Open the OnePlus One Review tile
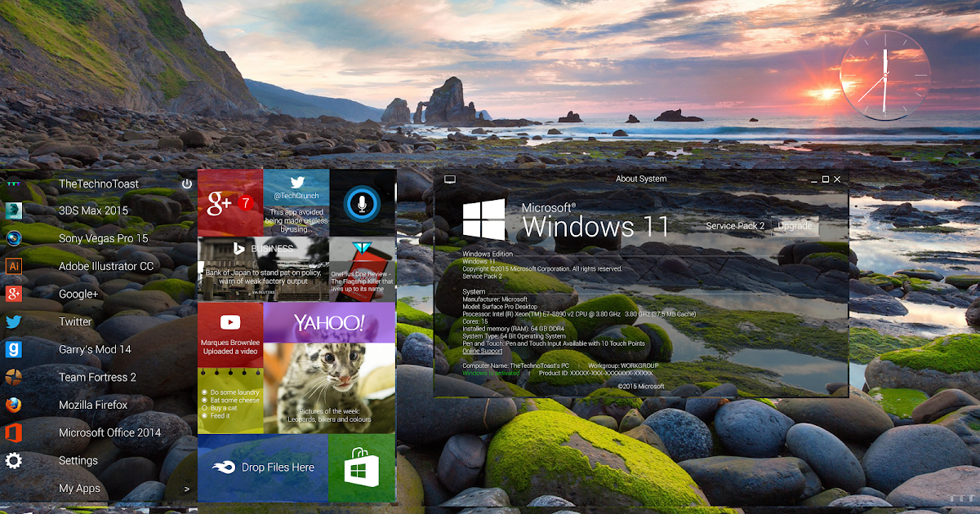The height and width of the screenshot is (514, 980). coord(363,268)
